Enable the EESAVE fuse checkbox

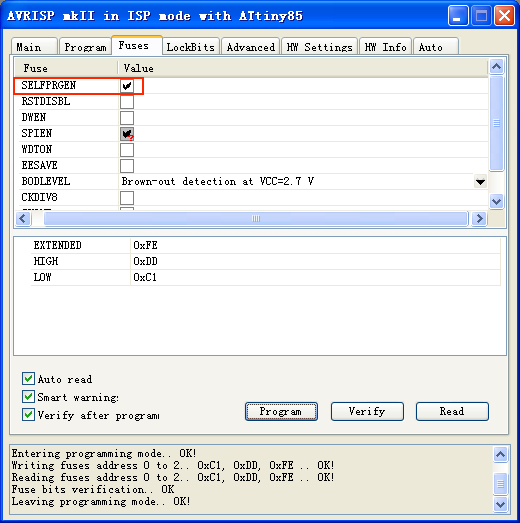click(x=127, y=166)
